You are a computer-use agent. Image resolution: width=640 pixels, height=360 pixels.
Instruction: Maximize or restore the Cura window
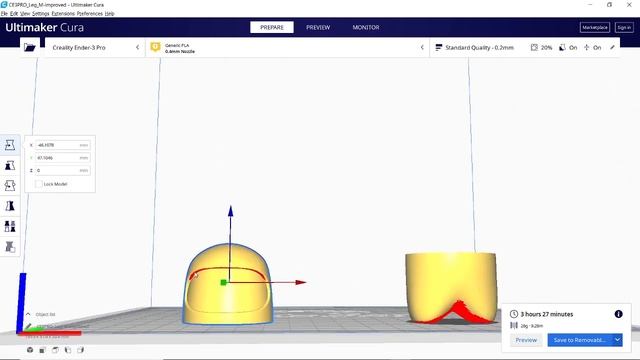609,4
